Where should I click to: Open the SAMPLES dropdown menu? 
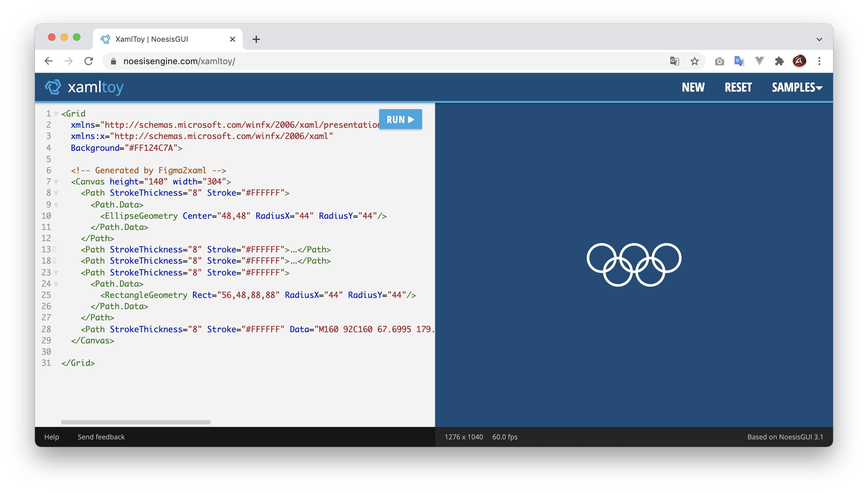(797, 87)
